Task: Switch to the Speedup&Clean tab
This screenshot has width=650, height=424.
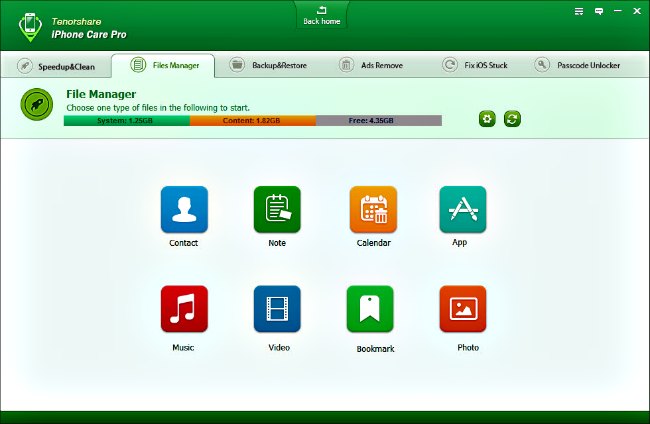Action: [x=56, y=66]
